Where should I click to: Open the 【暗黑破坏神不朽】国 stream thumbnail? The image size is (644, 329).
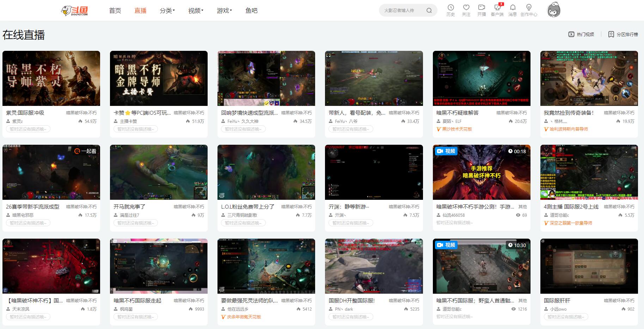pyautogui.click(x=51, y=266)
